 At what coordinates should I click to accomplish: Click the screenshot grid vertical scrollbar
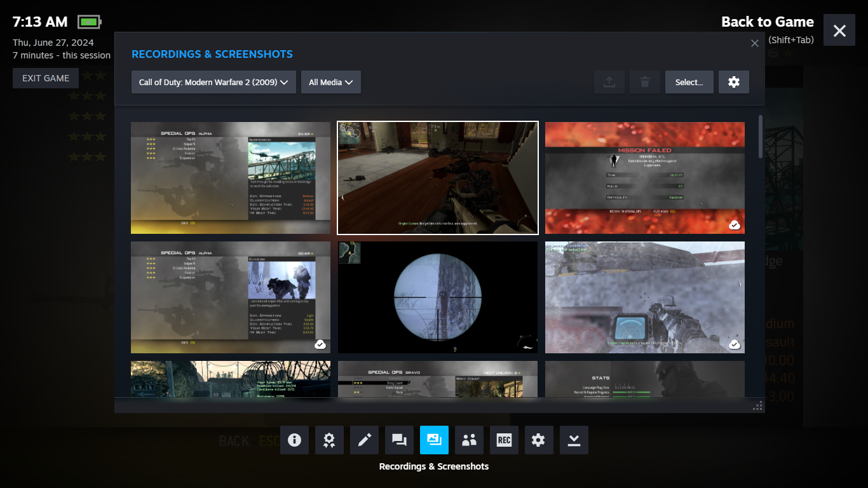point(761,137)
